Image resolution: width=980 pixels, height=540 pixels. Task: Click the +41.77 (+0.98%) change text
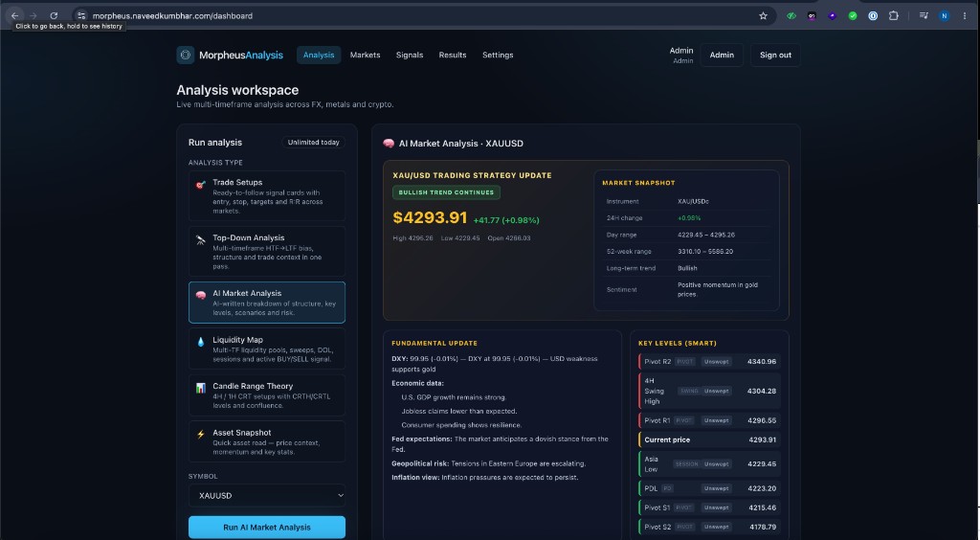pyautogui.click(x=506, y=220)
